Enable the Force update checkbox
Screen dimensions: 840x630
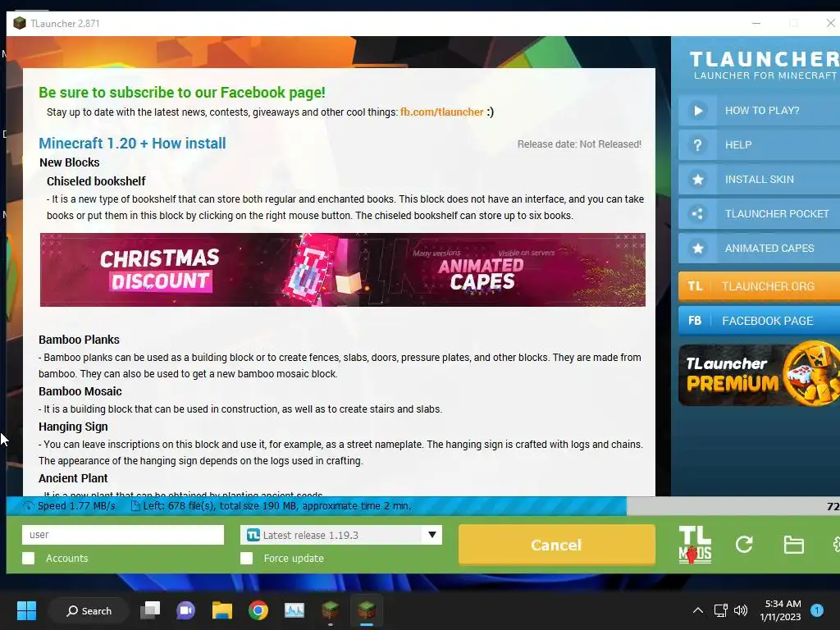(246, 558)
